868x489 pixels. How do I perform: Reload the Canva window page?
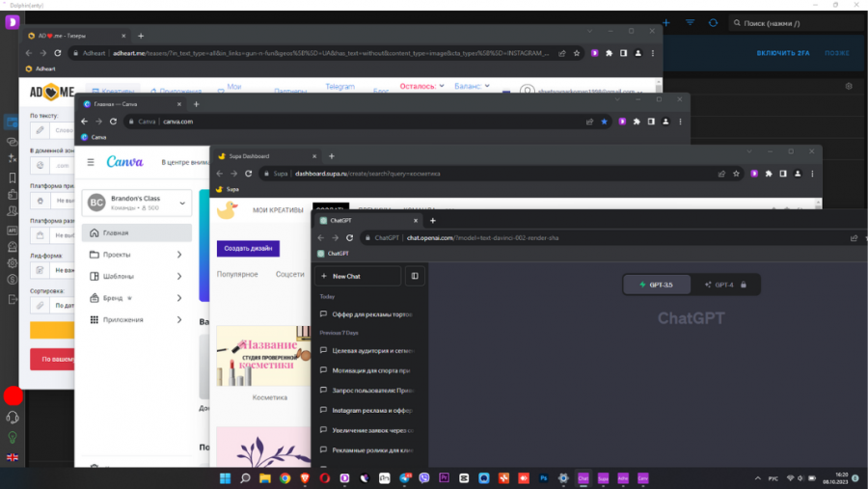coord(113,122)
